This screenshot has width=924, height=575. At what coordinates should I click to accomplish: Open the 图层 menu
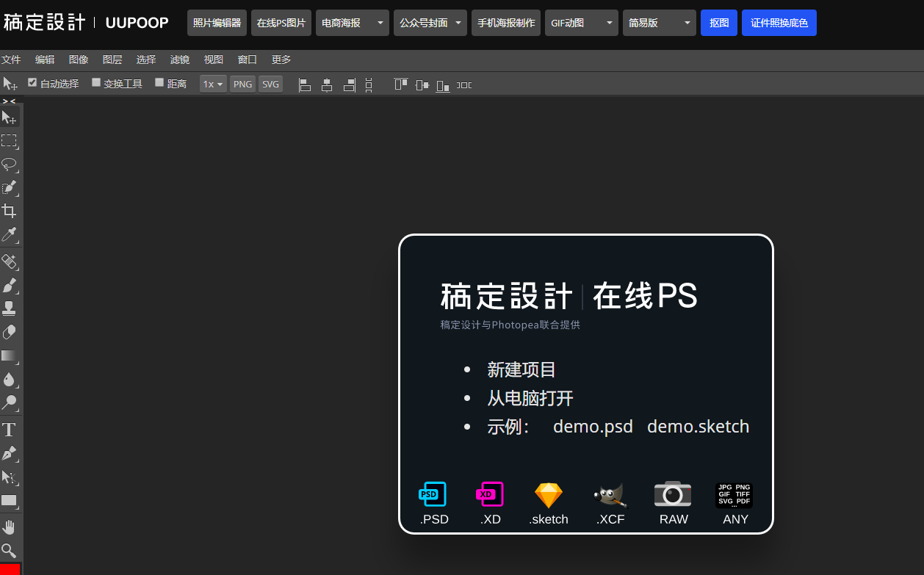(112, 59)
